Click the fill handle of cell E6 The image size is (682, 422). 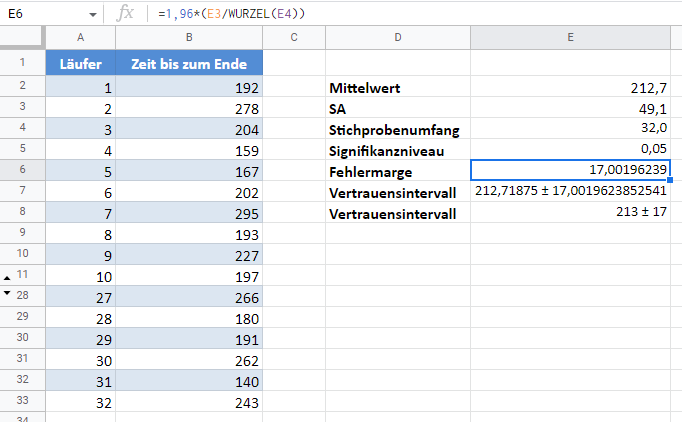pos(670,180)
